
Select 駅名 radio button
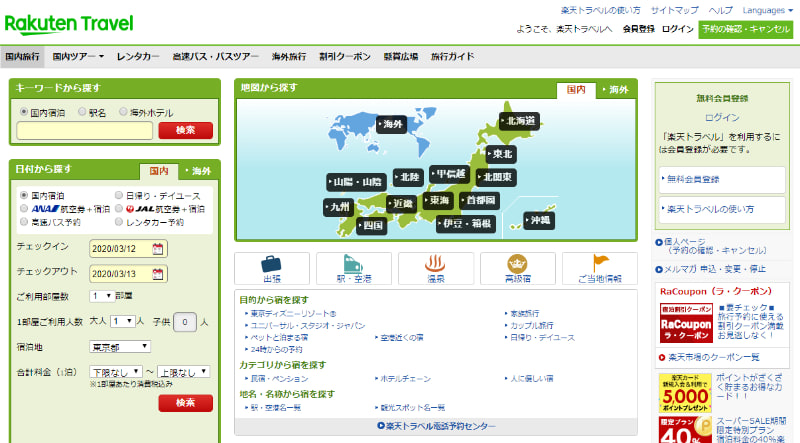tap(82, 111)
